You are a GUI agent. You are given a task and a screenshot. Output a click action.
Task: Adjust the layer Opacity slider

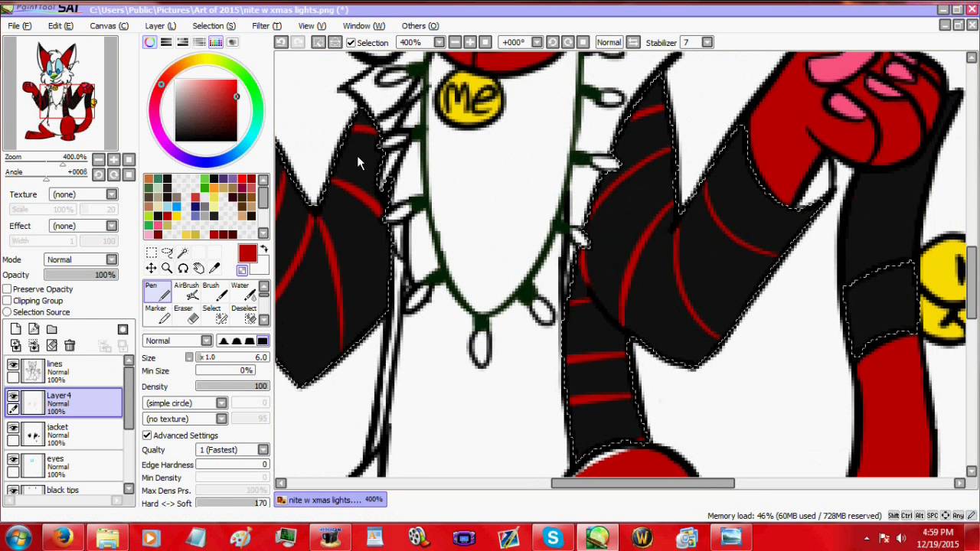pyautogui.click(x=80, y=275)
